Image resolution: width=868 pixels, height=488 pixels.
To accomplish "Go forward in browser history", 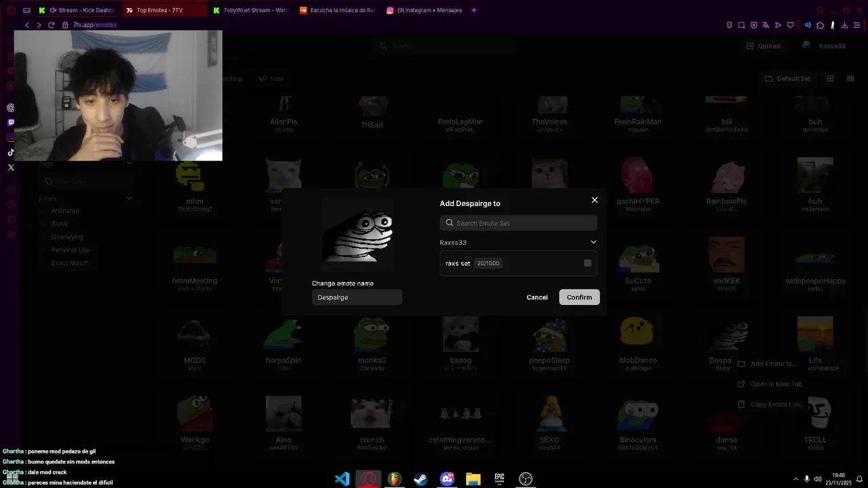I will click(39, 25).
